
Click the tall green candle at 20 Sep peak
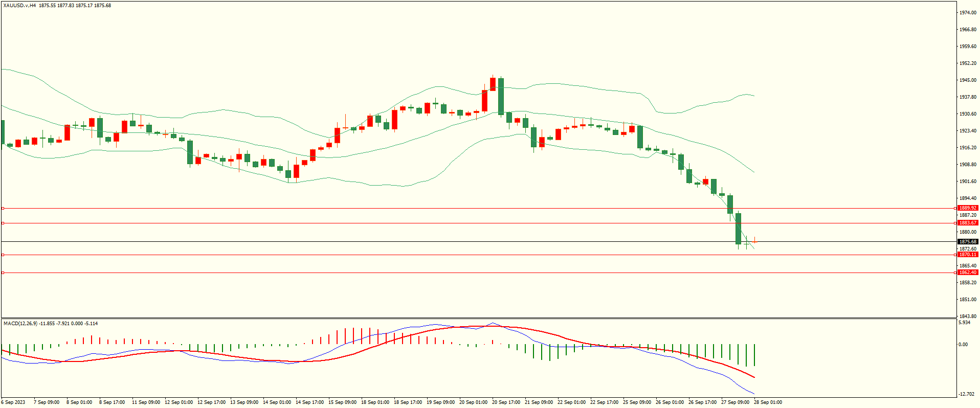point(501,96)
